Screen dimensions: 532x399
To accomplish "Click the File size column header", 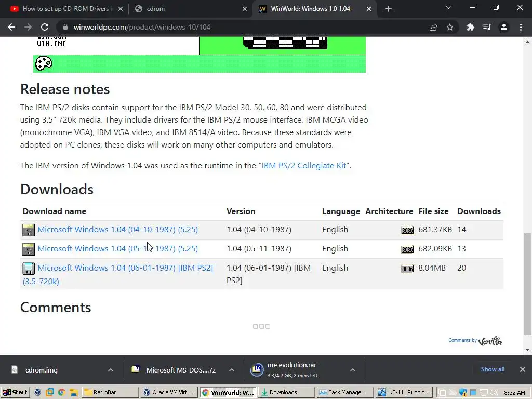I will [x=433, y=211].
